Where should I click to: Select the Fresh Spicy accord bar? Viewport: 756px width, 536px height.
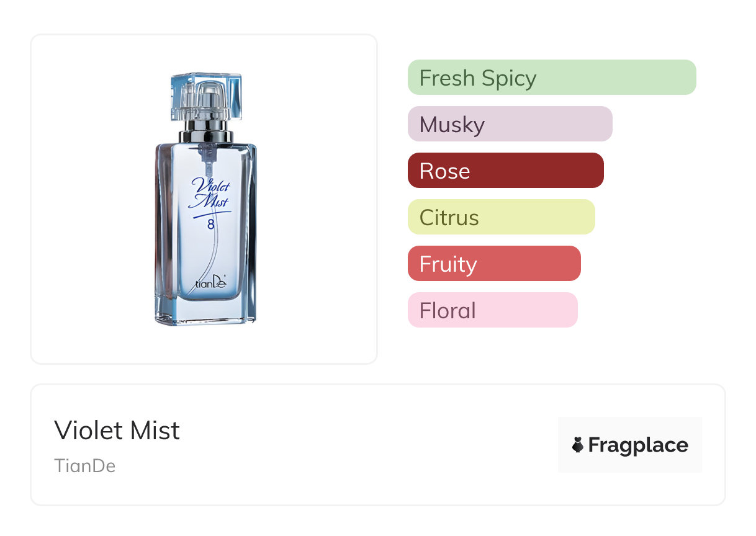(x=551, y=78)
